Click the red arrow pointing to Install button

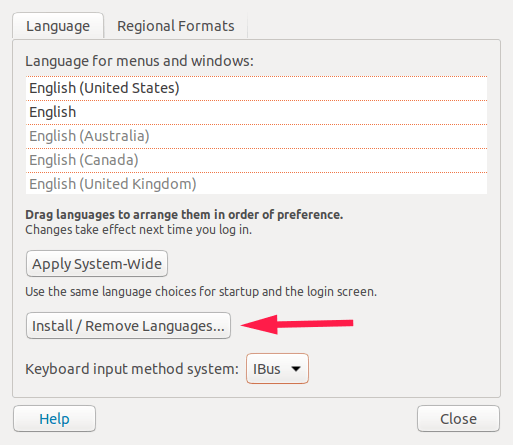[x=297, y=324]
